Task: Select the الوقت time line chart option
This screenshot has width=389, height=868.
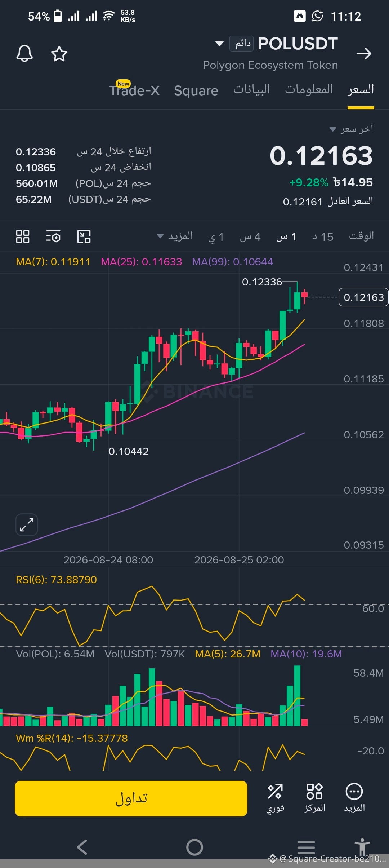Action: (x=361, y=236)
